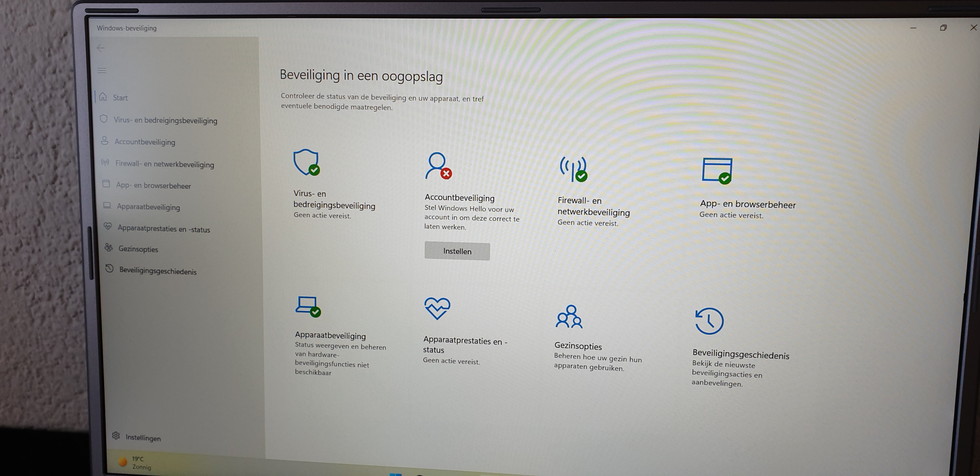980x476 pixels.
Task: Go to Firewall- en netwerkbeveiliging in the sidebar
Action: [164, 164]
